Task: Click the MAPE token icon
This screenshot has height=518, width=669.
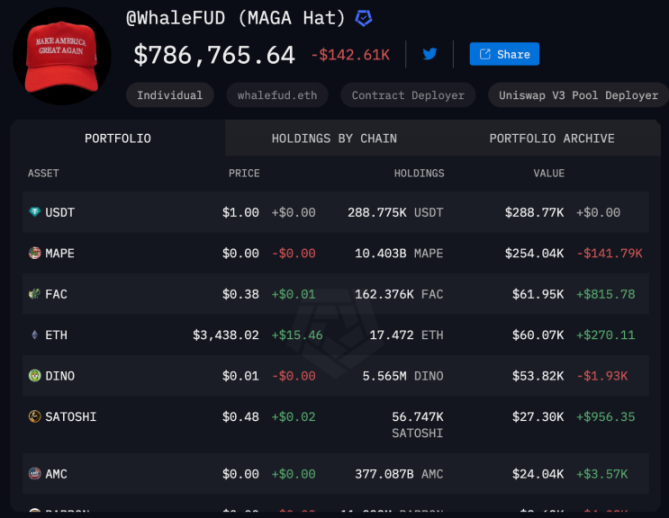Action: coord(35,253)
